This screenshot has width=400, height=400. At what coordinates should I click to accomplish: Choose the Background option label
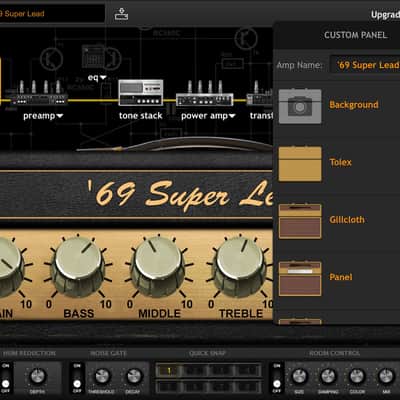(354, 105)
